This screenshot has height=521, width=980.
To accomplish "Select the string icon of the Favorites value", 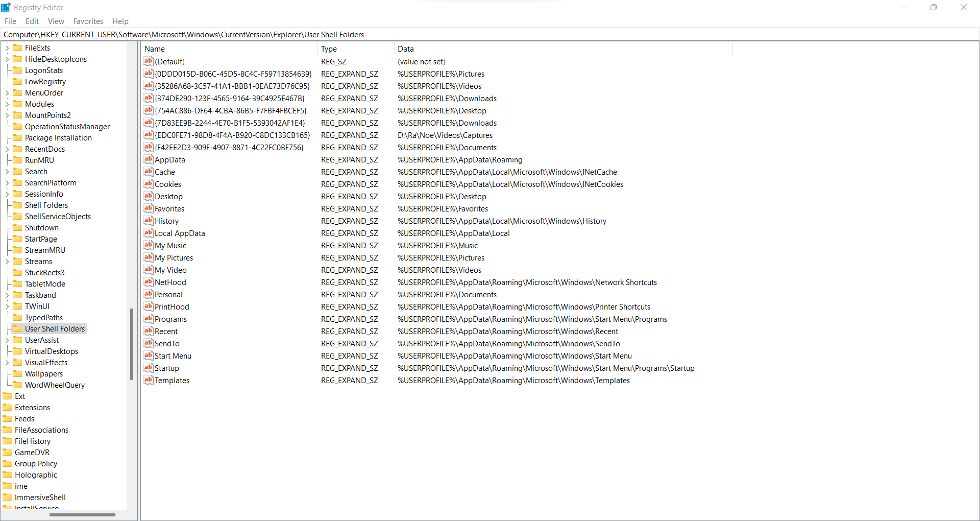I will coord(149,208).
